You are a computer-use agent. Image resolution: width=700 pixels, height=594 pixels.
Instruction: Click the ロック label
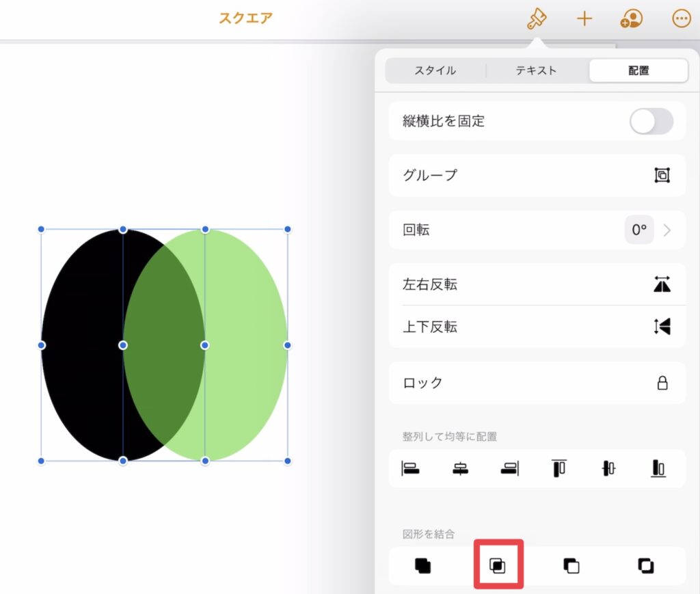pos(422,383)
